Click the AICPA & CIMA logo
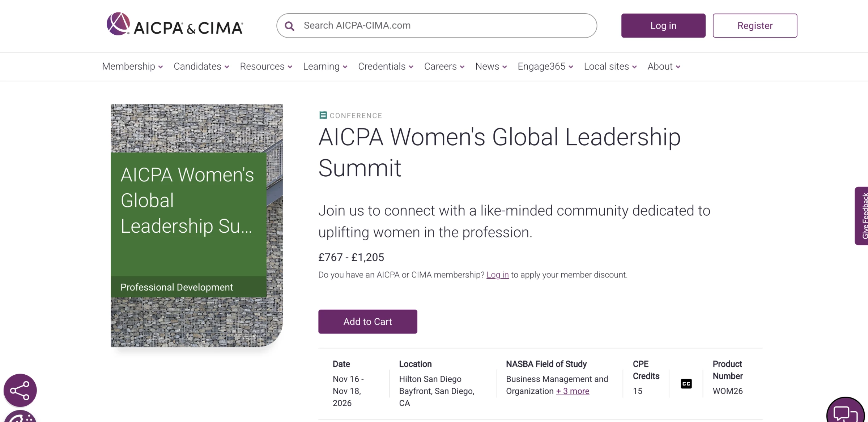The height and width of the screenshot is (422, 868). [175, 24]
